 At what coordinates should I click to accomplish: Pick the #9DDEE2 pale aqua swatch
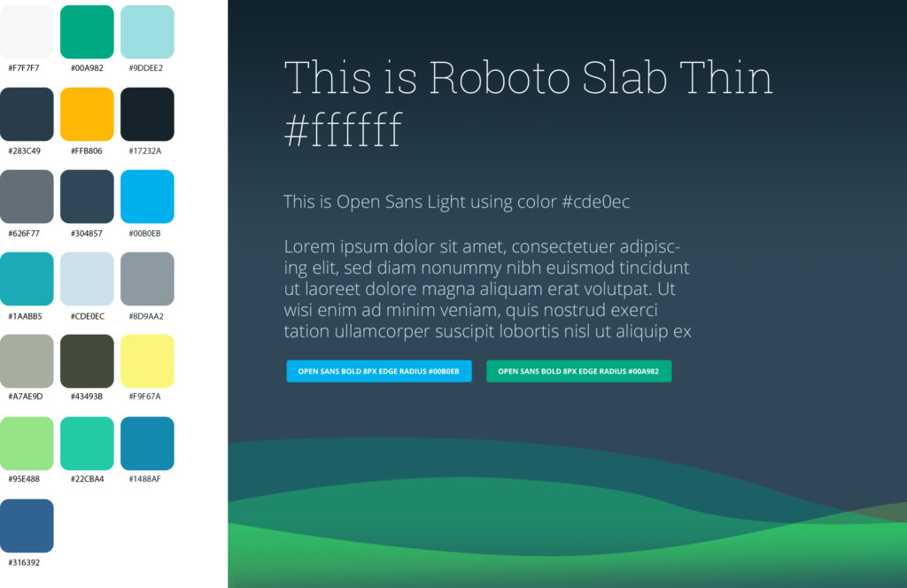pos(147,32)
